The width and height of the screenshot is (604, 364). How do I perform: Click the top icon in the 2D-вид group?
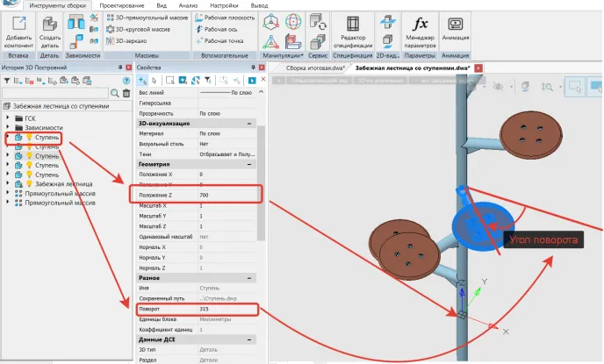point(387,22)
